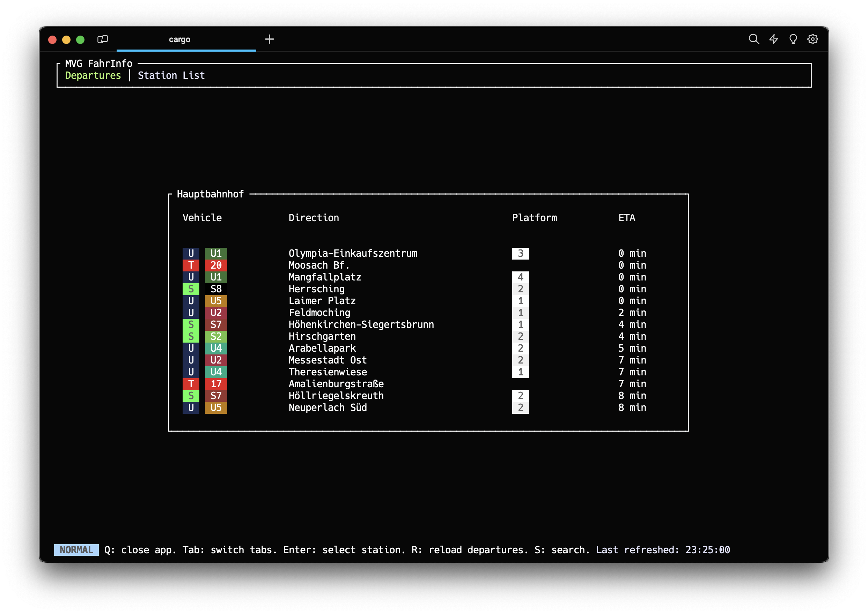The height and width of the screenshot is (614, 868).
Task: Click platform 3 box for U1
Action: click(520, 253)
